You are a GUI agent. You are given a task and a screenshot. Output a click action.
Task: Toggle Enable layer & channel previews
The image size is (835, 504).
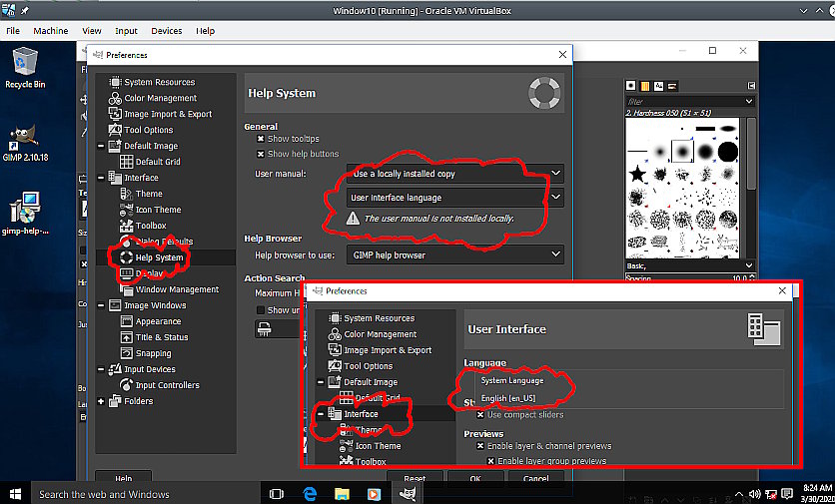point(480,446)
